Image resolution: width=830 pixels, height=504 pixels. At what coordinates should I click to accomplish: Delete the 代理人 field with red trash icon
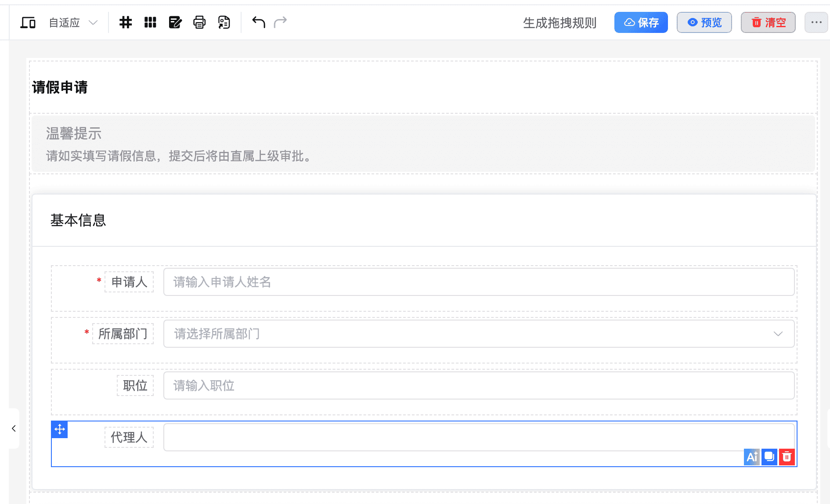point(787,457)
